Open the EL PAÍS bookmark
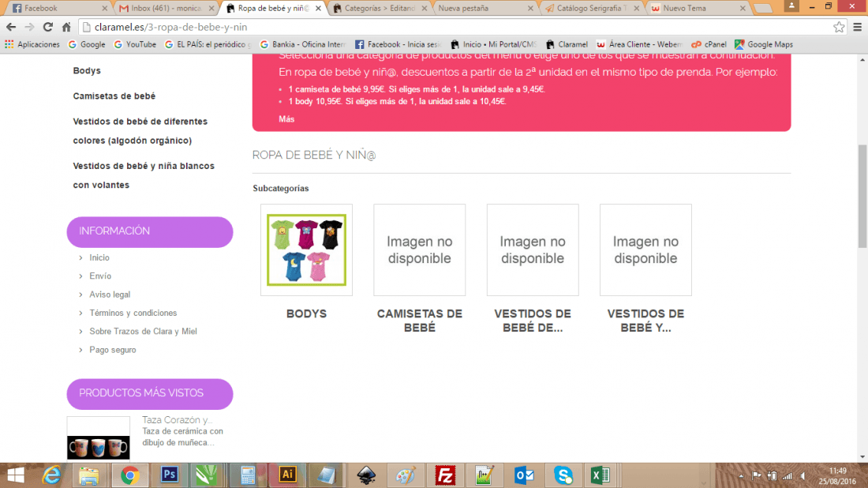 coord(208,44)
